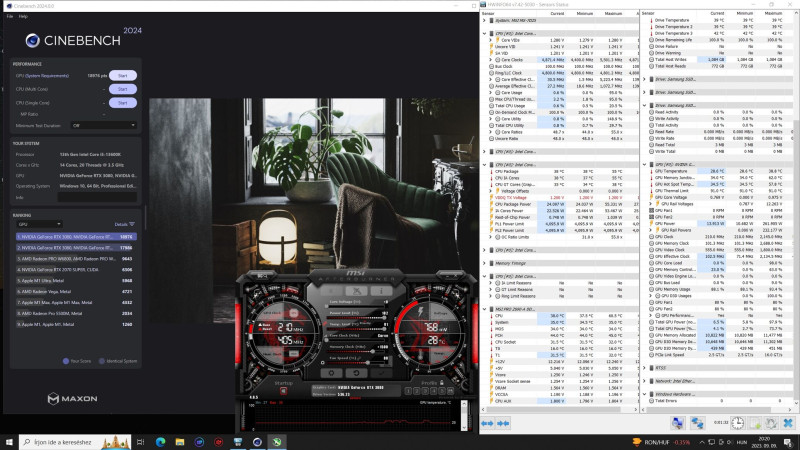Image resolution: width=800 pixels, height=450 pixels.
Task: Select the AMD Radeon Pro 5500M ranking row
Action: [x=76, y=313]
